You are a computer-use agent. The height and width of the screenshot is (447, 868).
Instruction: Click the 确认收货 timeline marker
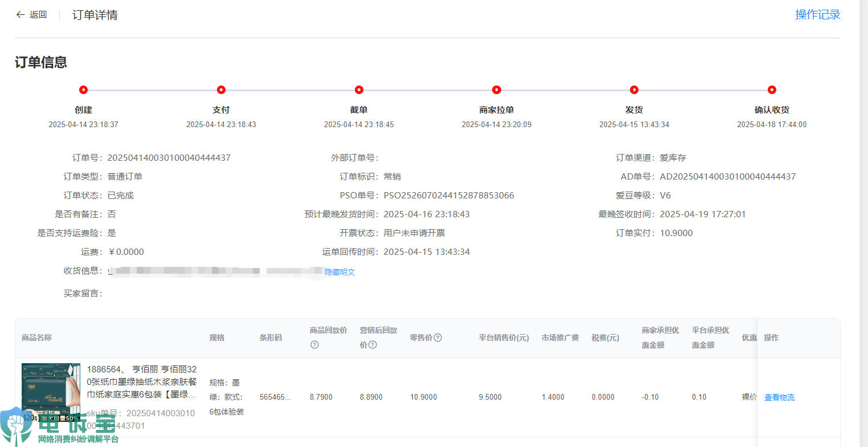tap(772, 90)
